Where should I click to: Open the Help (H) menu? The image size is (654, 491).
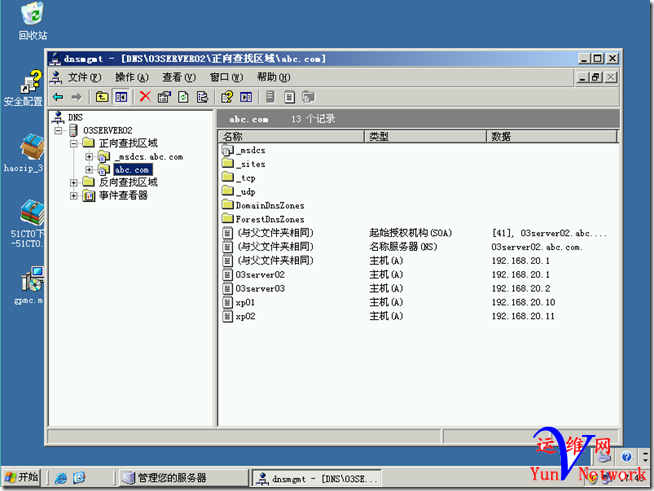(273, 77)
